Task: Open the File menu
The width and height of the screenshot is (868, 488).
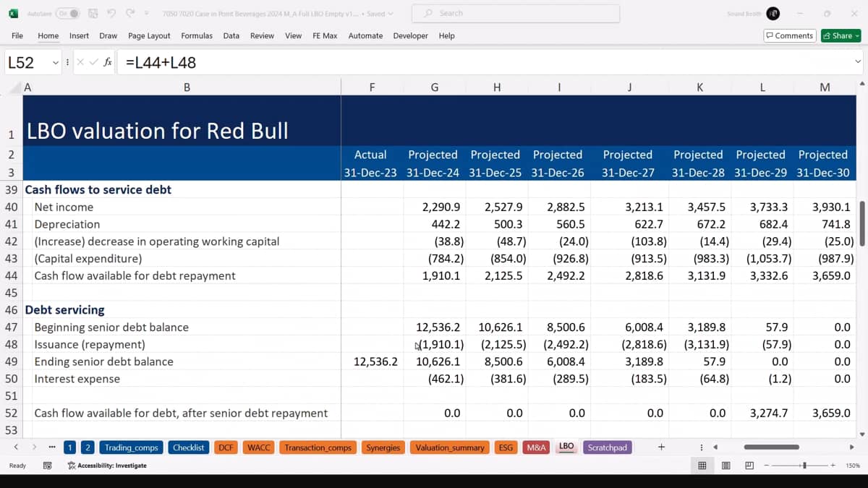Action: 17,35
